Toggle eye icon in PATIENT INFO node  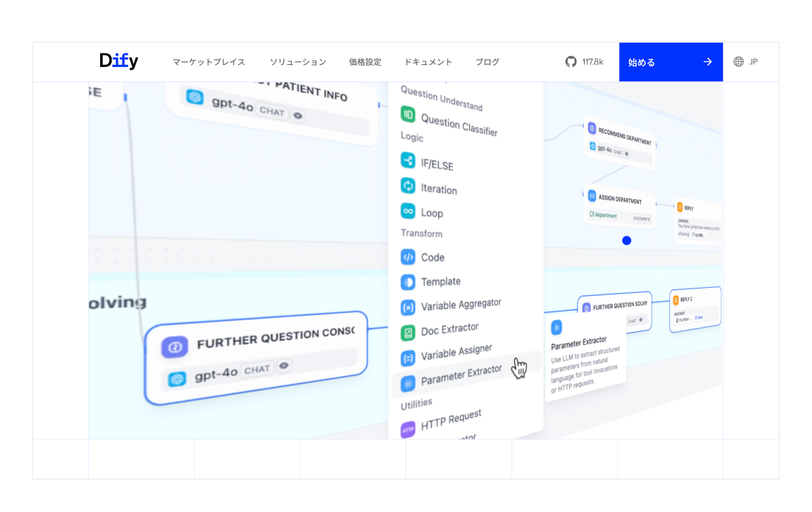tap(298, 116)
